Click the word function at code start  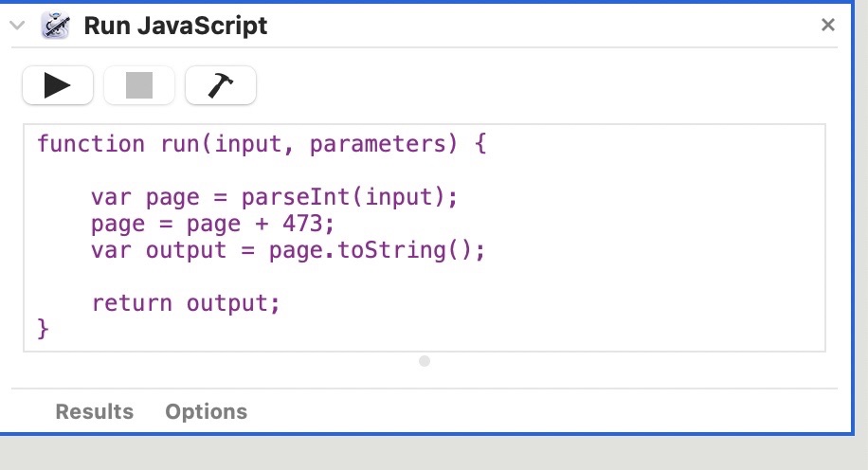(91, 144)
